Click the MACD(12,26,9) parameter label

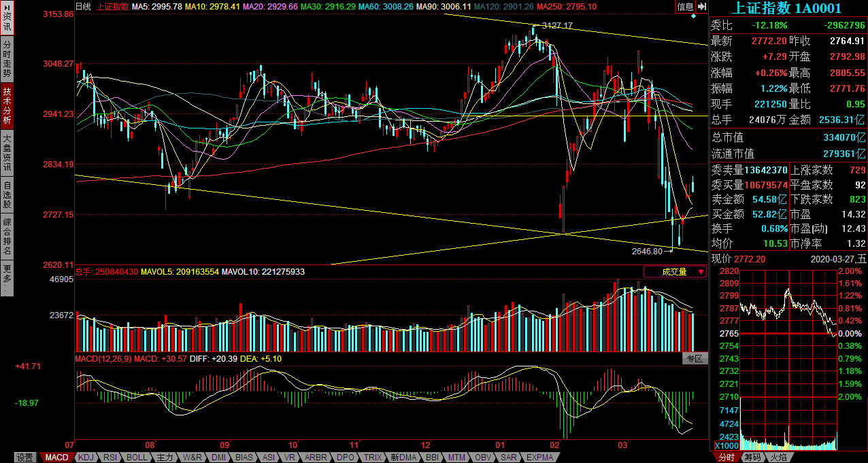tap(103, 358)
